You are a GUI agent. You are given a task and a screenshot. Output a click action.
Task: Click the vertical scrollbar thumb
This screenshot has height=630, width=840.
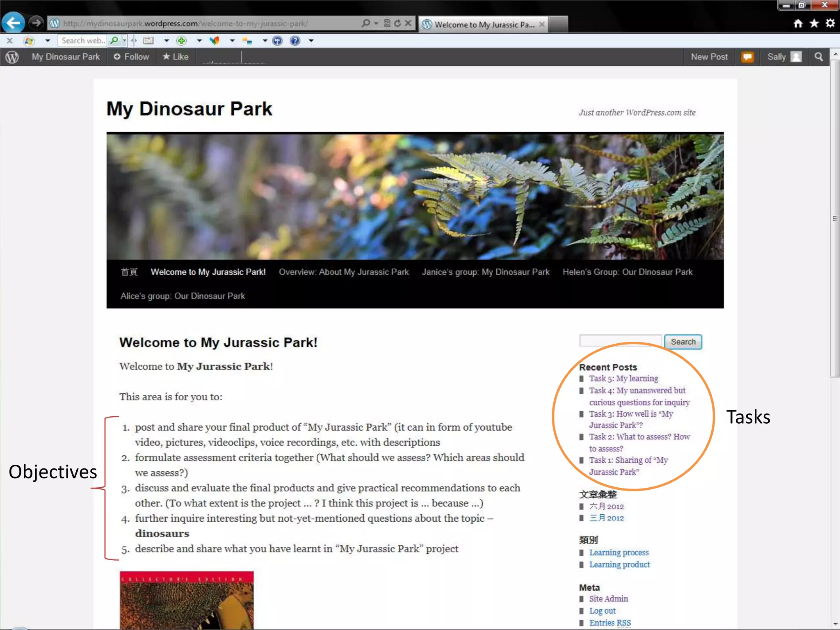835,219
